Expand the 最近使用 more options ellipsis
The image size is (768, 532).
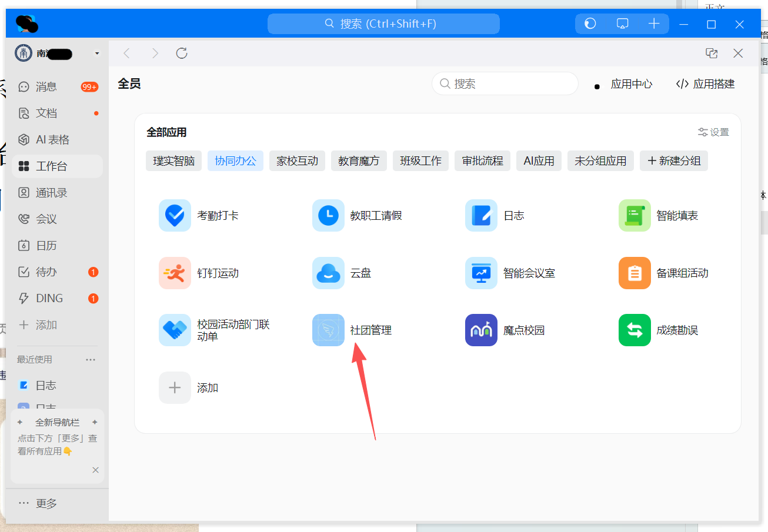click(91, 359)
